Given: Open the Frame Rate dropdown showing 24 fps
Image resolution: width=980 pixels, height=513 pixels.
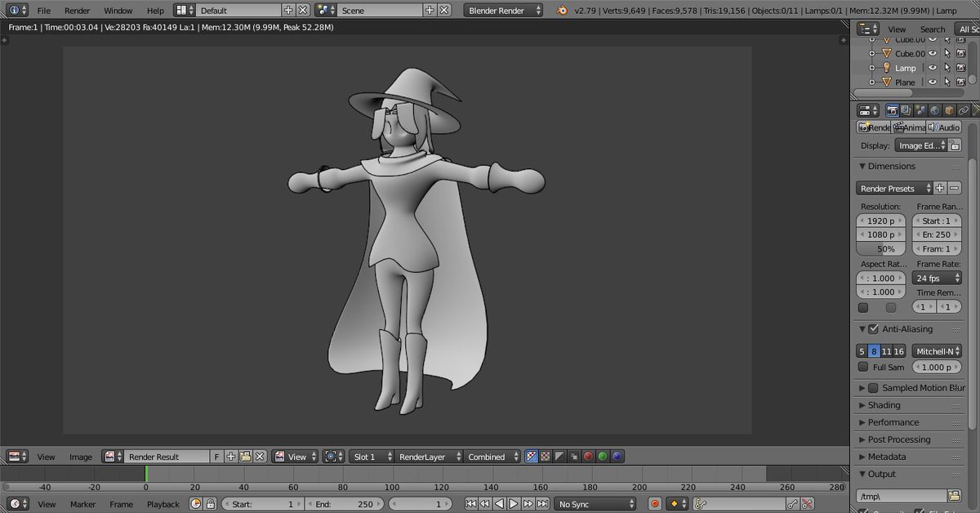Looking at the screenshot, I should 936,278.
